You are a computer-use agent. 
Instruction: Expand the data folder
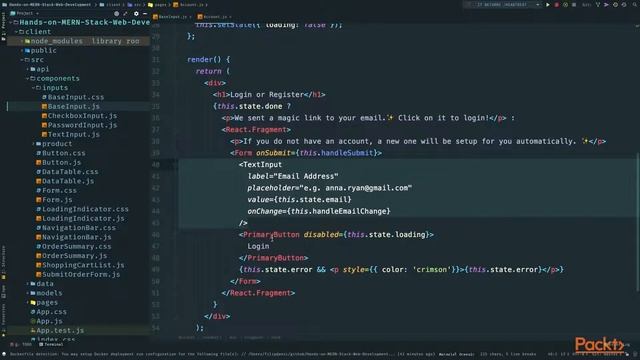pos(28,284)
